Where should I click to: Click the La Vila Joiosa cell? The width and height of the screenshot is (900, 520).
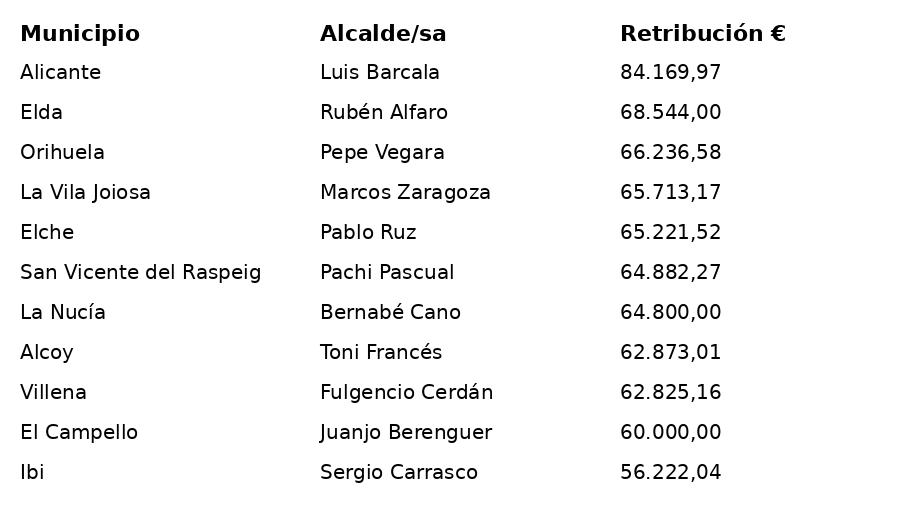[85, 193]
